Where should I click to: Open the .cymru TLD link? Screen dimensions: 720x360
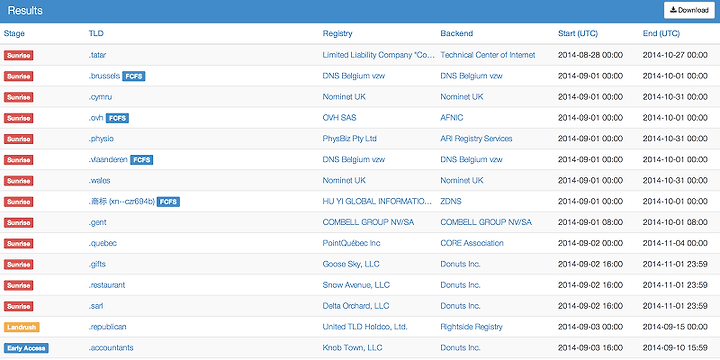100,97
